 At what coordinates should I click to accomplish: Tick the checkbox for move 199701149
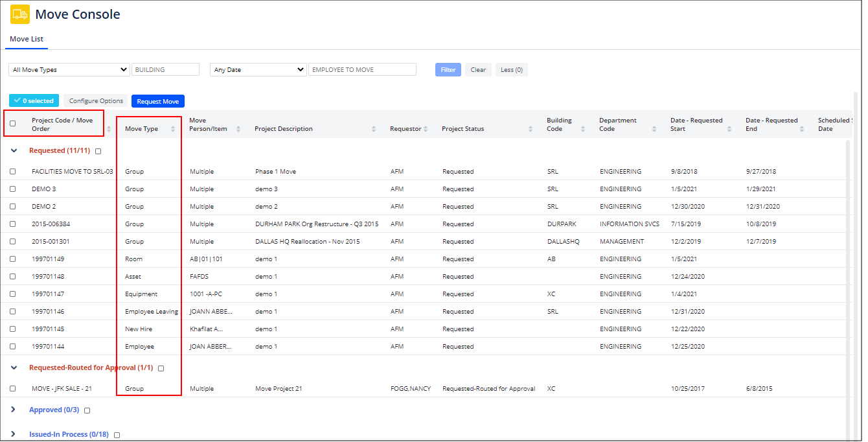[x=12, y=259]
